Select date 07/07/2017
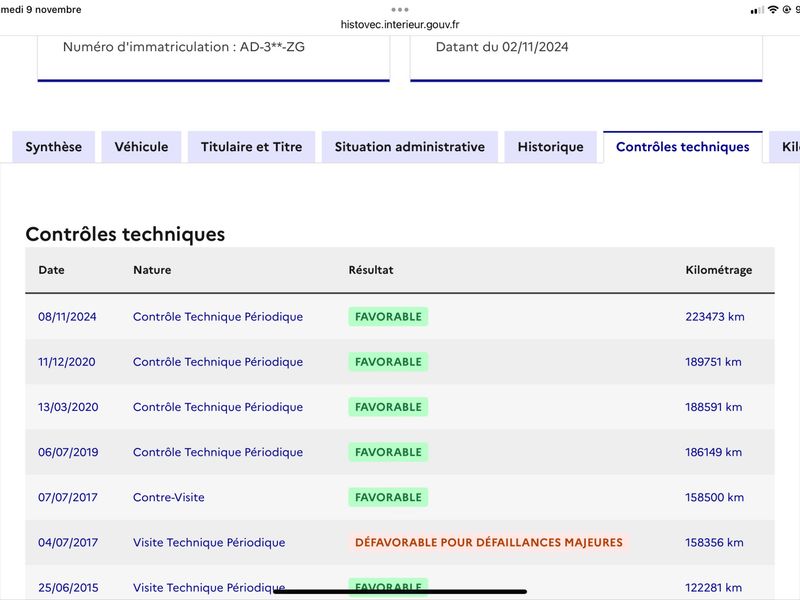The width and height of the screenshot is (800, 600). coord(68,497)
